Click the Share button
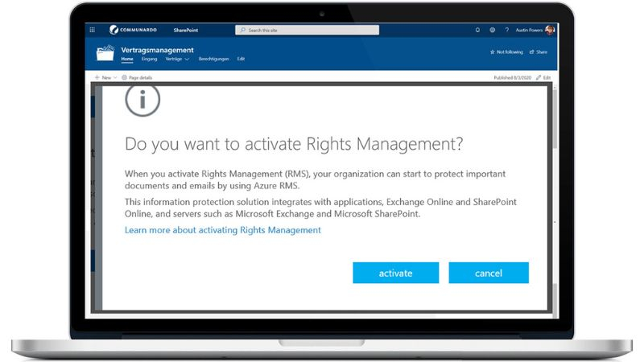This screenshot has height=362, width=644. [x=539, y=52]
